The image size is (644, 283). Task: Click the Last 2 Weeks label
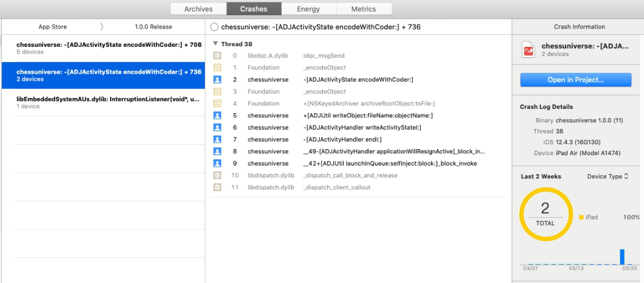point(541,176)
